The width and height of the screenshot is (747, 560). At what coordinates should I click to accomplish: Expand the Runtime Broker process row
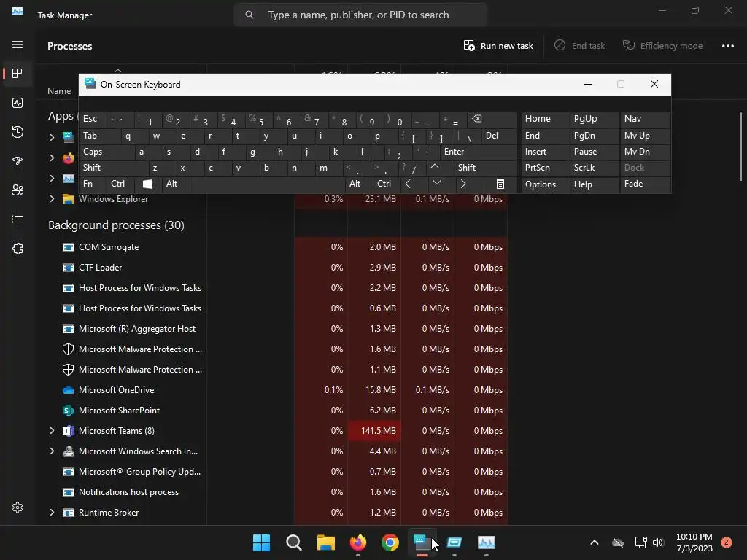pos(52,513)
